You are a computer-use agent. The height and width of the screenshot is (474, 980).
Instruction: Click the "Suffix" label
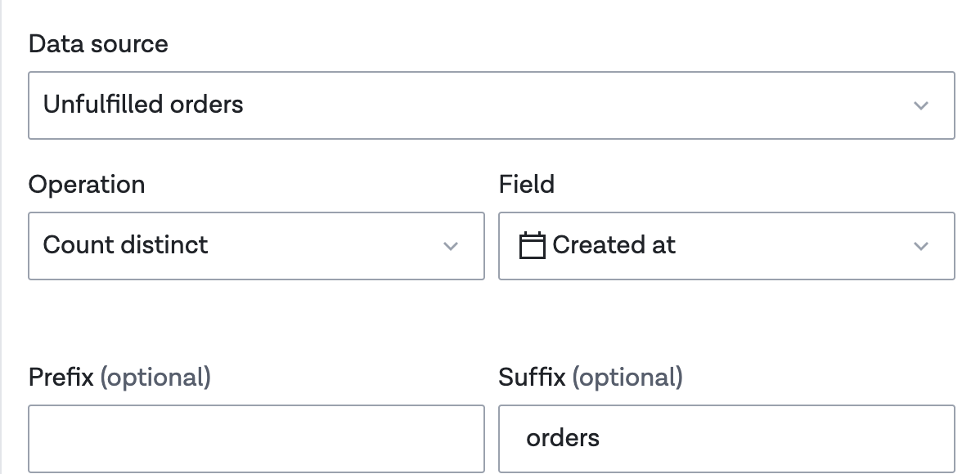point(532,378)
